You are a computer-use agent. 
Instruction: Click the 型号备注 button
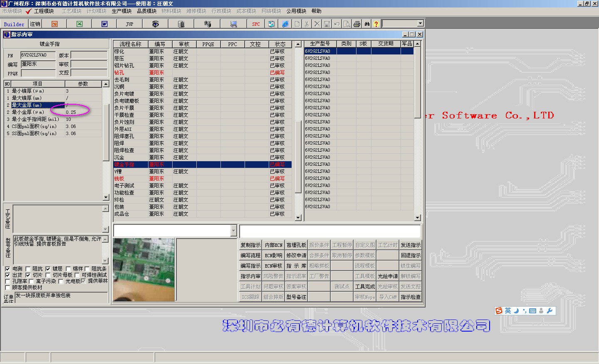(x=296, y=297)
